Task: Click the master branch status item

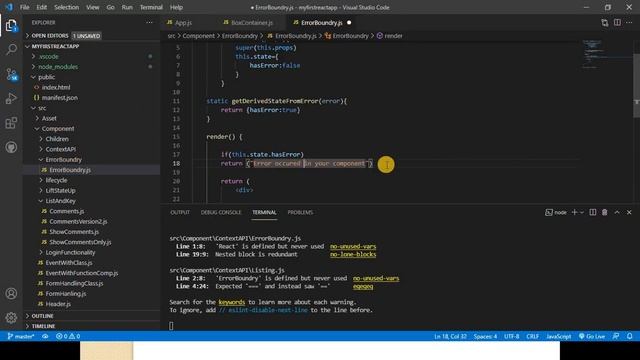Action: click(x=21, y=336)
